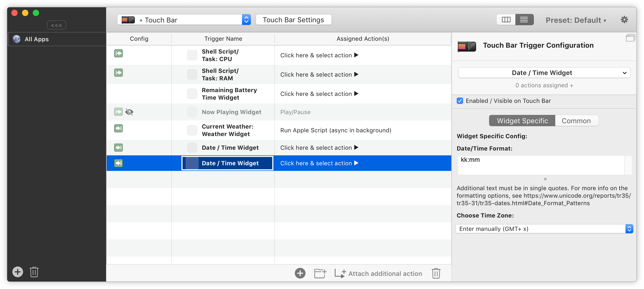The image size is (644, 289).
Task: Click Config column header
Action: click(139, 39)
